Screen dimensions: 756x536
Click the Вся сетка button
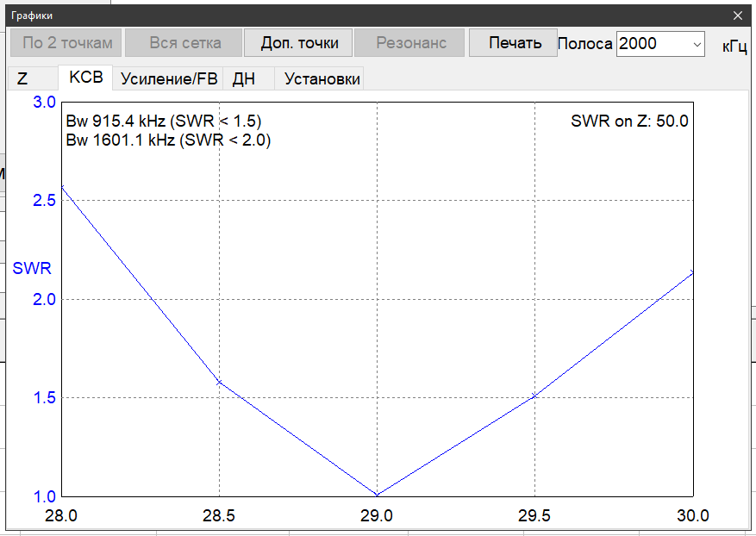point(184,43)
